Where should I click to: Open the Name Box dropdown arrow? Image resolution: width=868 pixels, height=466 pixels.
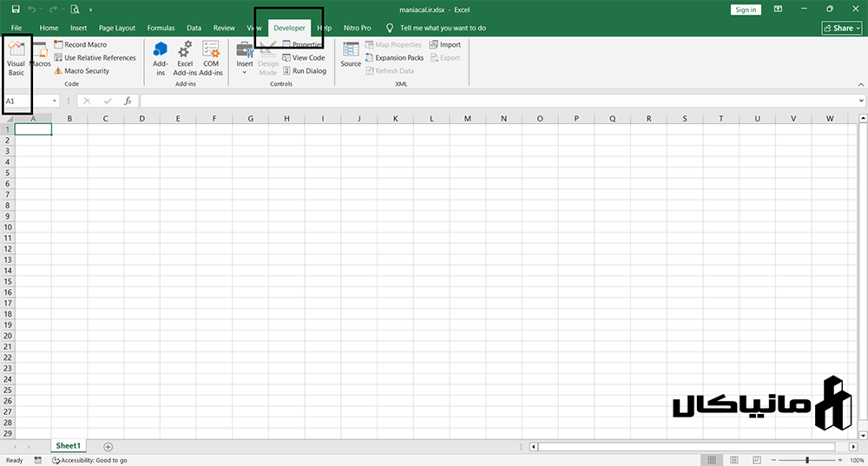(x=55, y=102)
